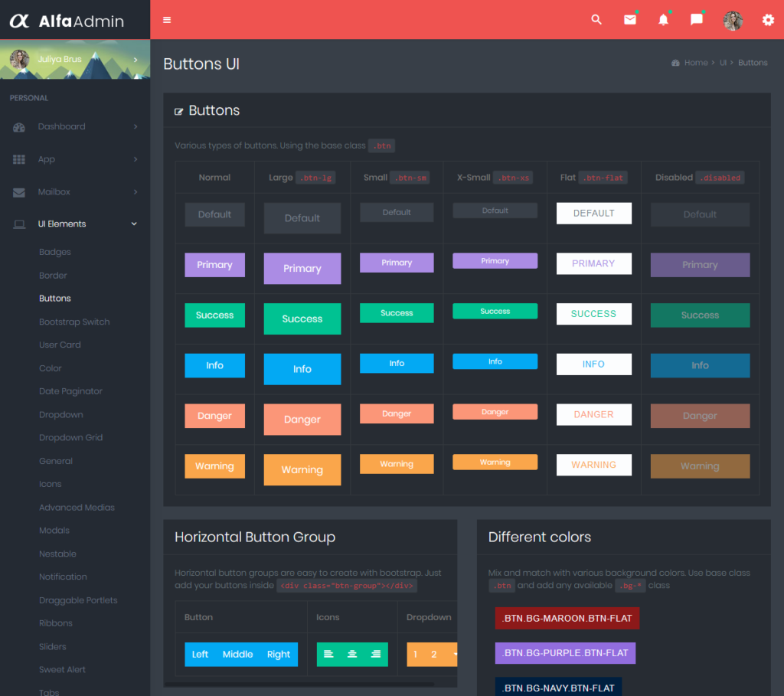Click the Disabled Danger button

click(700, 416)
